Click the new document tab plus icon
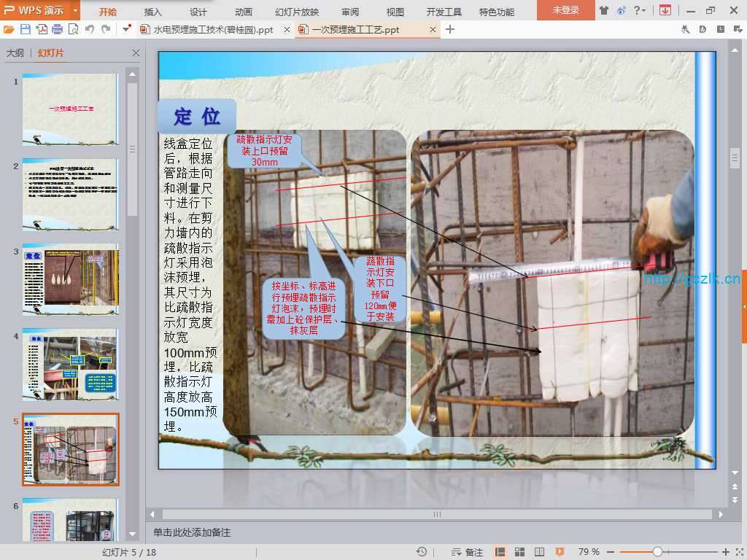 pyautogui.click(x=450, y=29)
